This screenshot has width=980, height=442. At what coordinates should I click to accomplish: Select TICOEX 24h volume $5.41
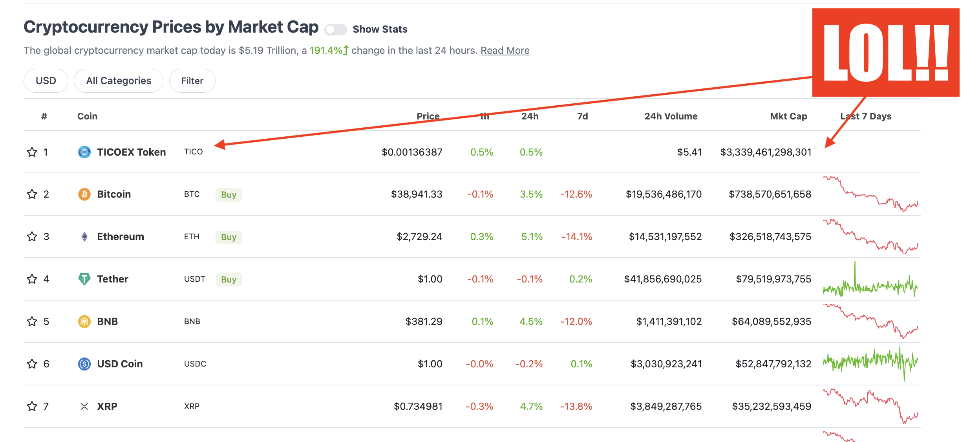point(689,152)
